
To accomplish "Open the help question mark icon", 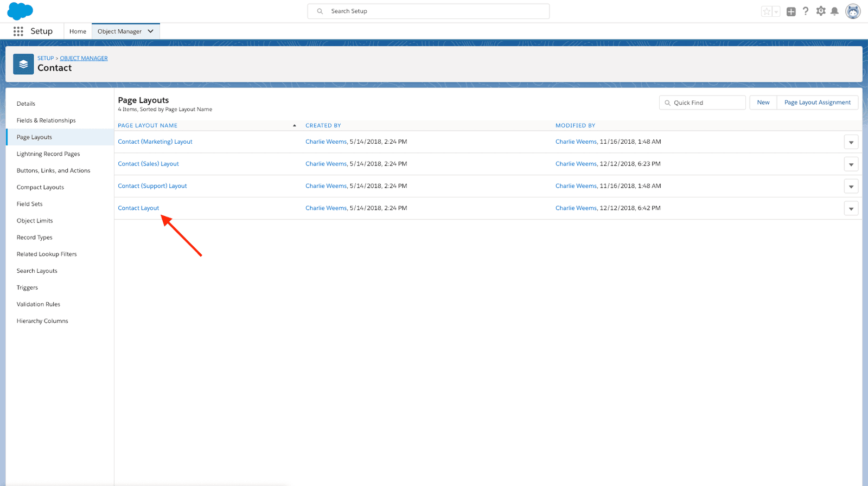I will 806,11.
